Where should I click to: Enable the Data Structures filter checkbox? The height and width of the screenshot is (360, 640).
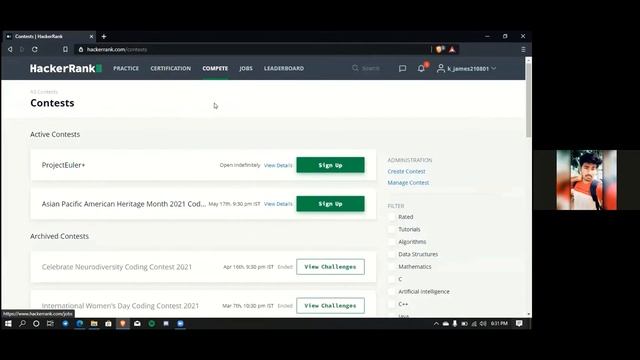pos(391,254)
